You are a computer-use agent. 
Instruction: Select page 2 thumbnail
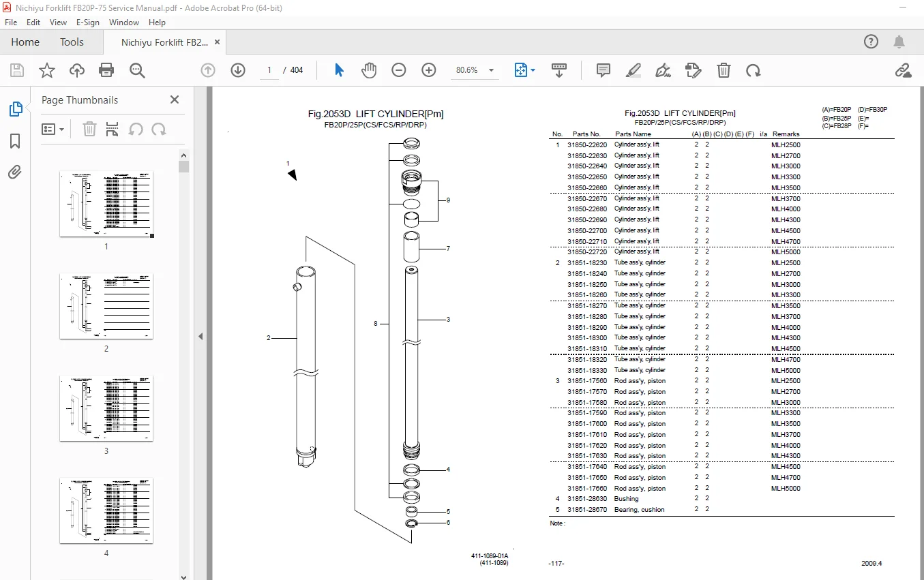tap(106, 307)
